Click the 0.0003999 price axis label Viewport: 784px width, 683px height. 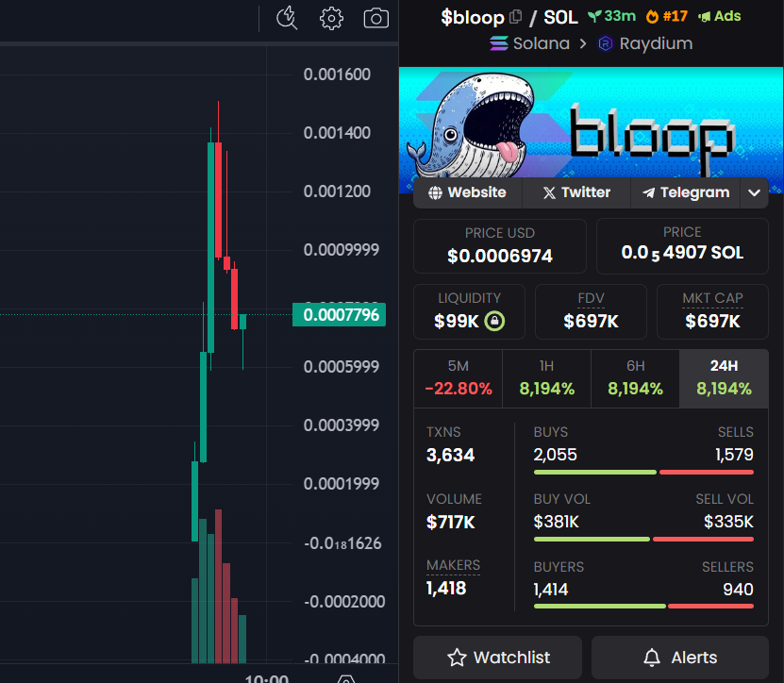(342, 425)
